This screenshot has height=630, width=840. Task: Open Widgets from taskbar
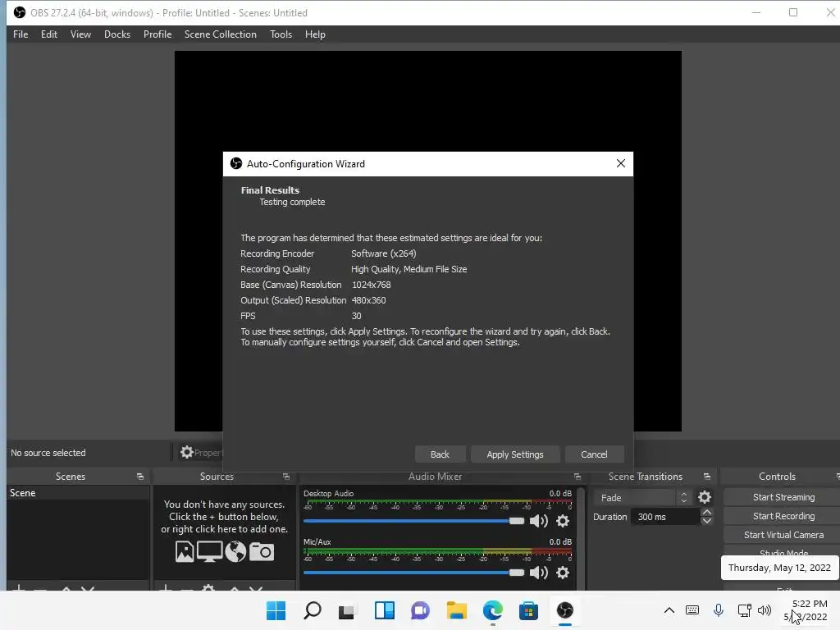click(385, 610)
